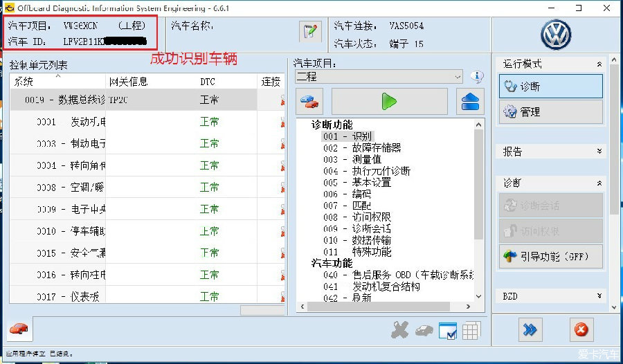
Task: Select control unit 0016 转向柱 row
Action: point(147,275)
